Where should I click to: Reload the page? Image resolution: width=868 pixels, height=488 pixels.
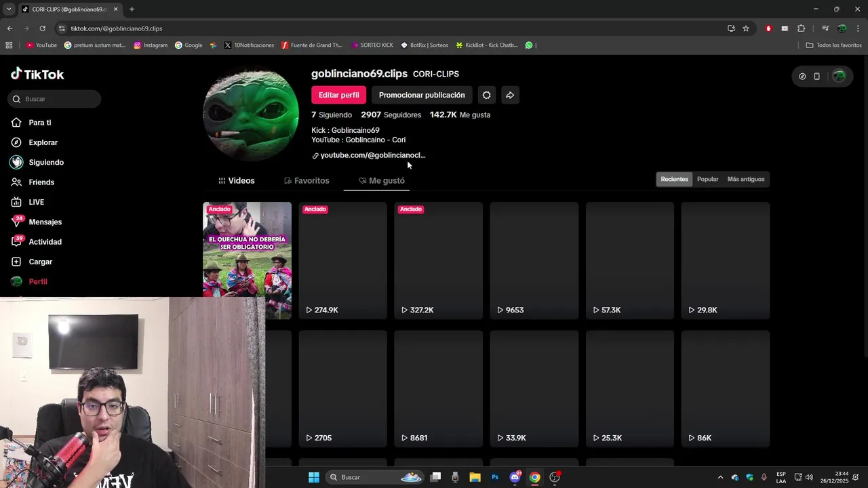click(x=42, y=28)
